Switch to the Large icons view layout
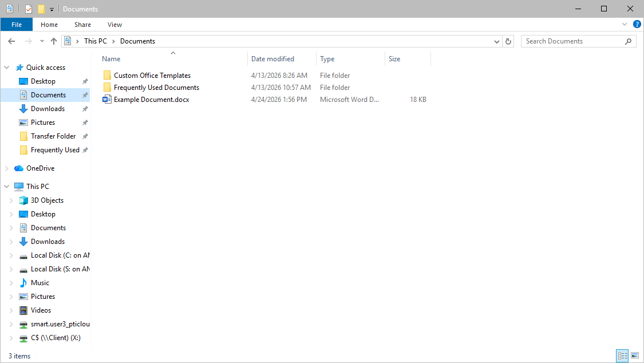 coord(635,356)
